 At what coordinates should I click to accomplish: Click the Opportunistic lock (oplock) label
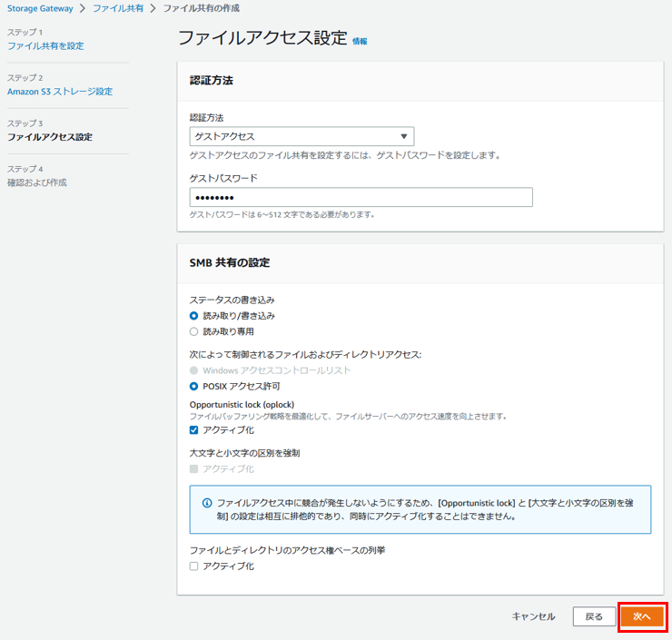(242, 405)
